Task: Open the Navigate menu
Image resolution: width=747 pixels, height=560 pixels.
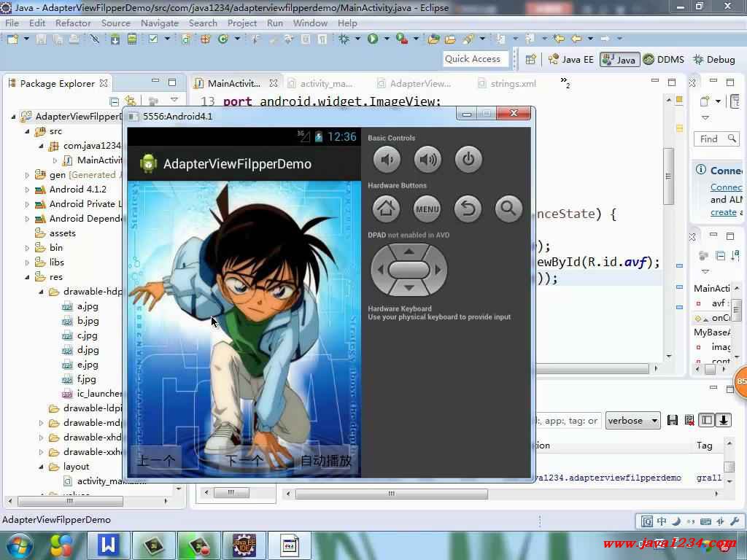Action: (159, 23)
